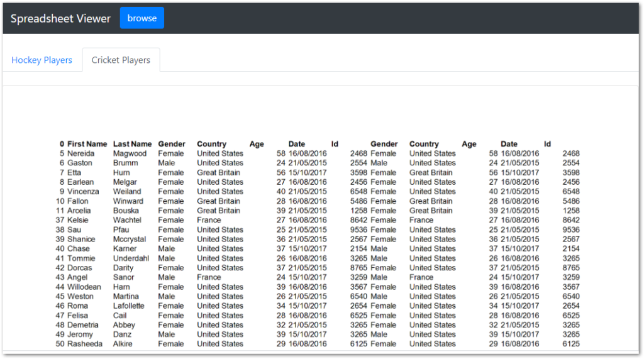Click the Magwood last name cell
644x359 pixels.
130,153
